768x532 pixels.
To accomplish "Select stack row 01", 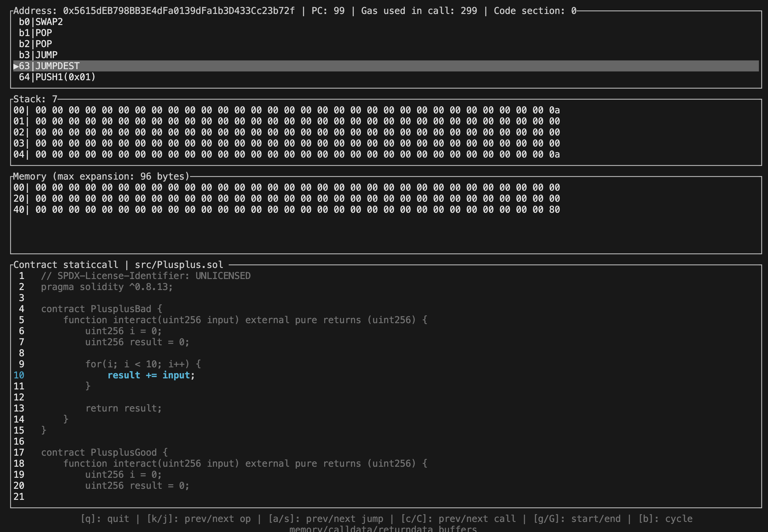I will click(287, 121).
